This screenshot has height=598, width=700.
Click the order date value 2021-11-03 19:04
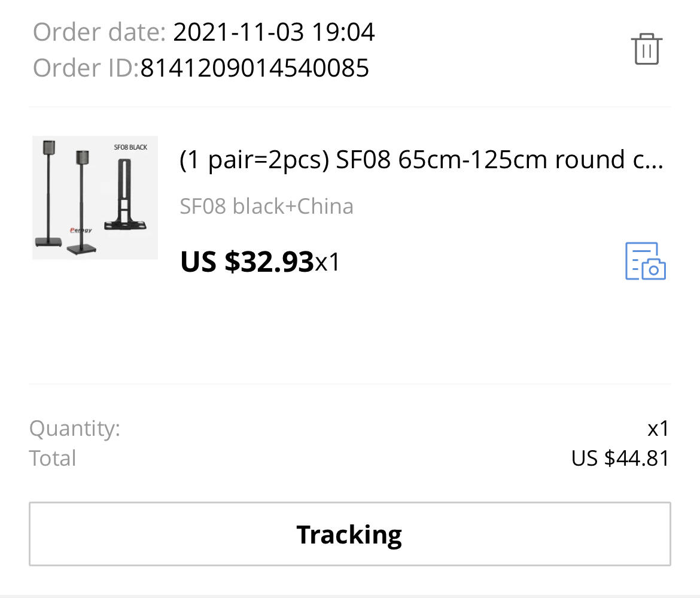click(x=274, y=32)
